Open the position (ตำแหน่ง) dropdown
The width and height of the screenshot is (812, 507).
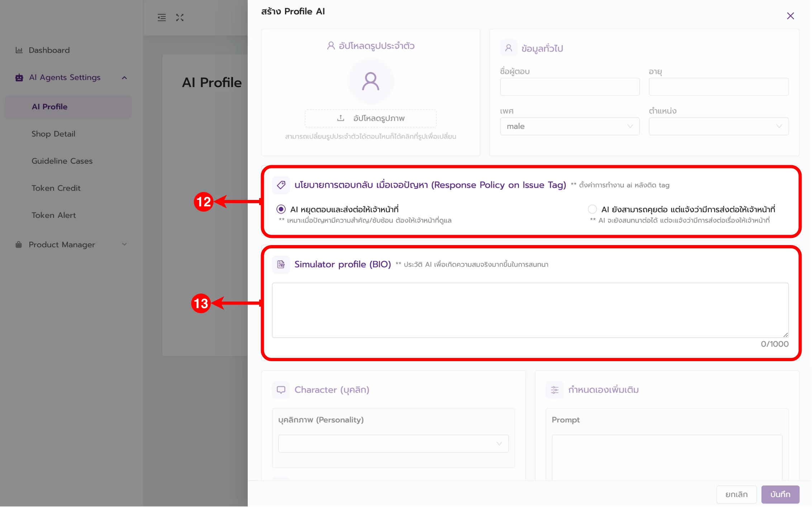tap(718, 126)
